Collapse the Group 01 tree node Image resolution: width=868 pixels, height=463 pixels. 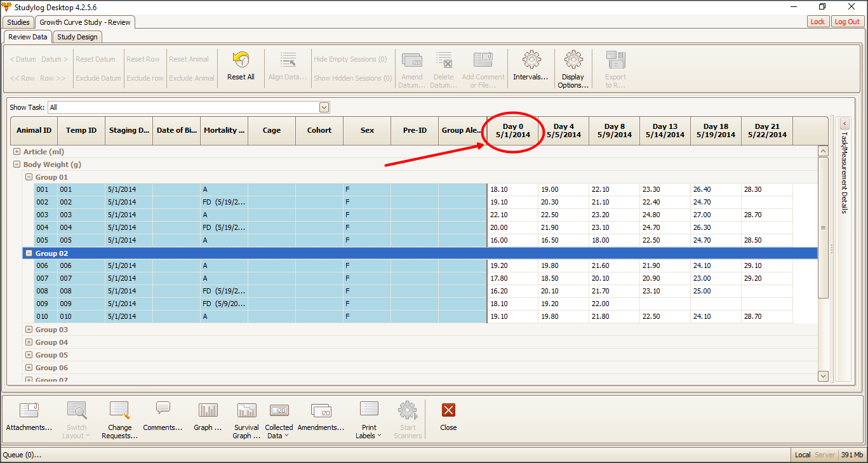pyautogui.click(x=29, y=177)
